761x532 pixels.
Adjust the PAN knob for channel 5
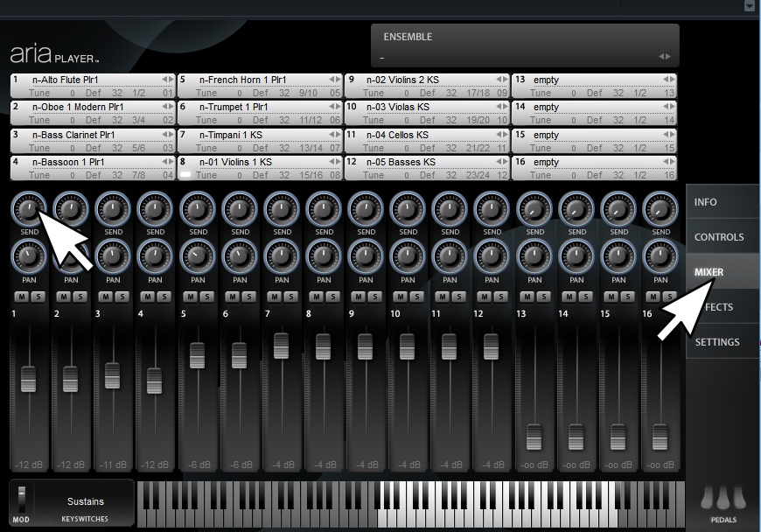pyautogui.click(x=198, y=256)
